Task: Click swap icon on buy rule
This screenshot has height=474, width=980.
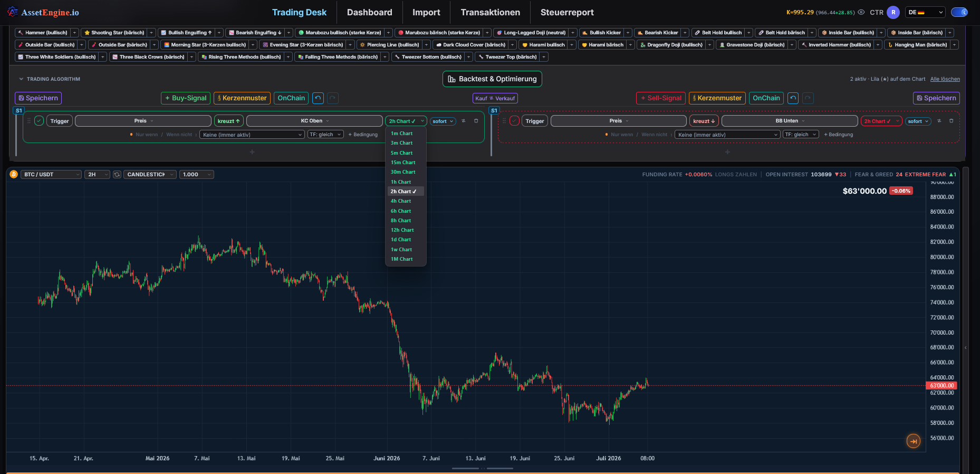Action: 464,121
